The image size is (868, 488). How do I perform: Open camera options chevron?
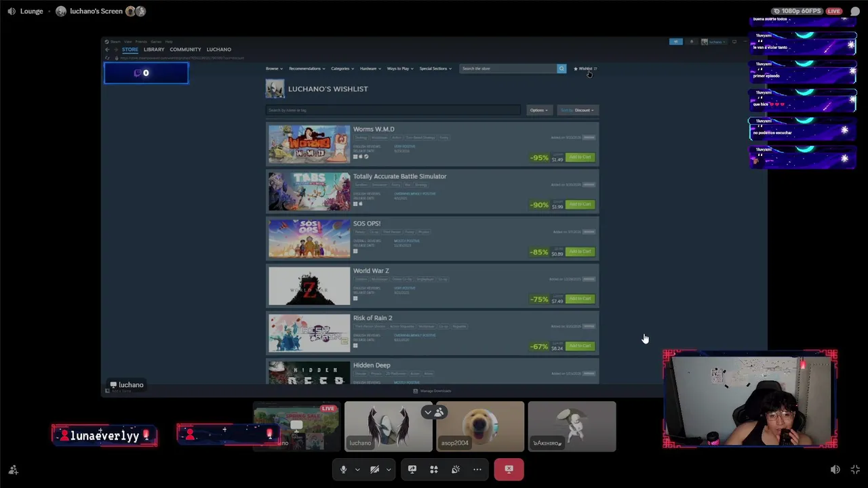389,469
